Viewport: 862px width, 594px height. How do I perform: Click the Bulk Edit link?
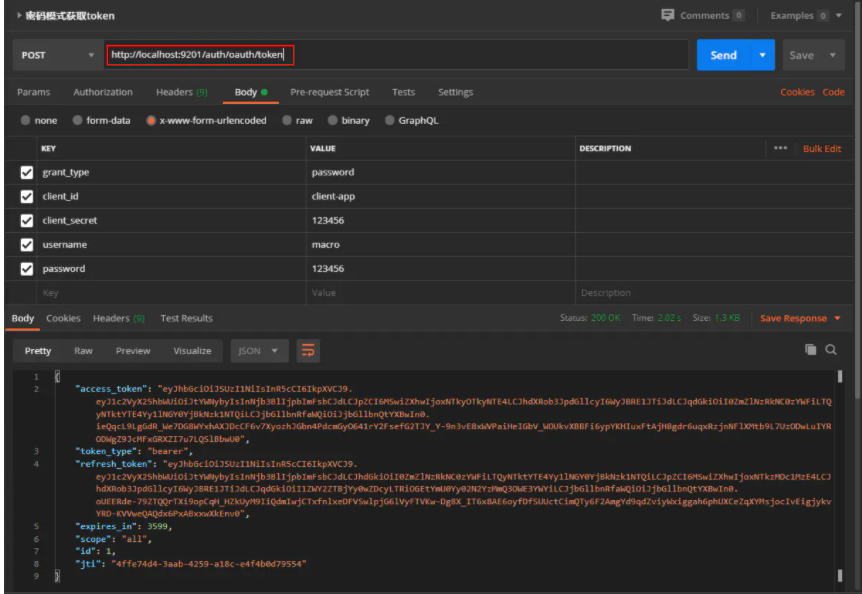coord(822,148)
